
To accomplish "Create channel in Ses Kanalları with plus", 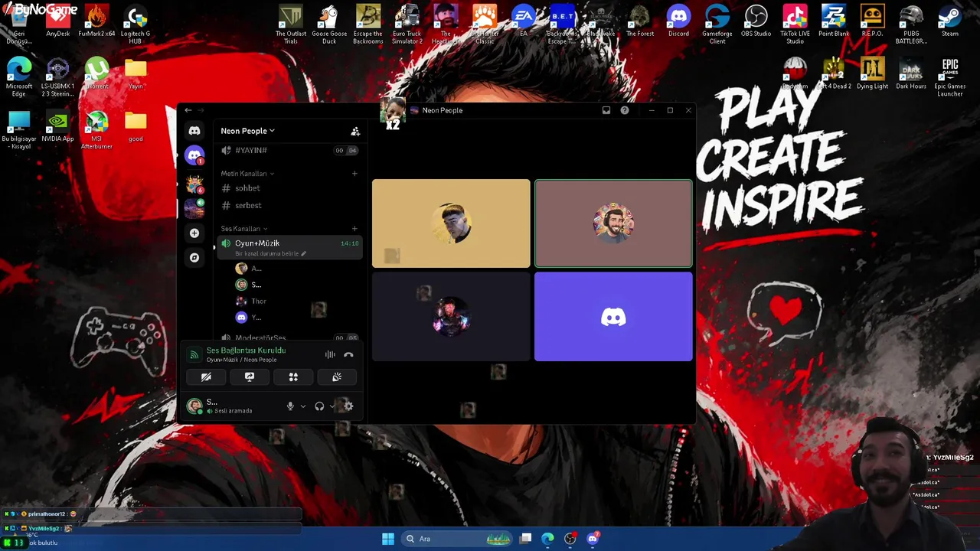I will point(354,229).
